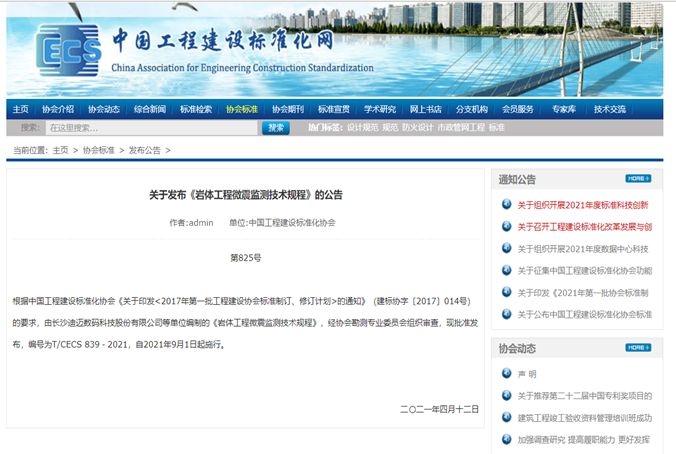The height and width of the screenshot is (454, 676).
Task: Open notice 关于组织开展2021年度标准科技创新
Action: coord(583,205)
